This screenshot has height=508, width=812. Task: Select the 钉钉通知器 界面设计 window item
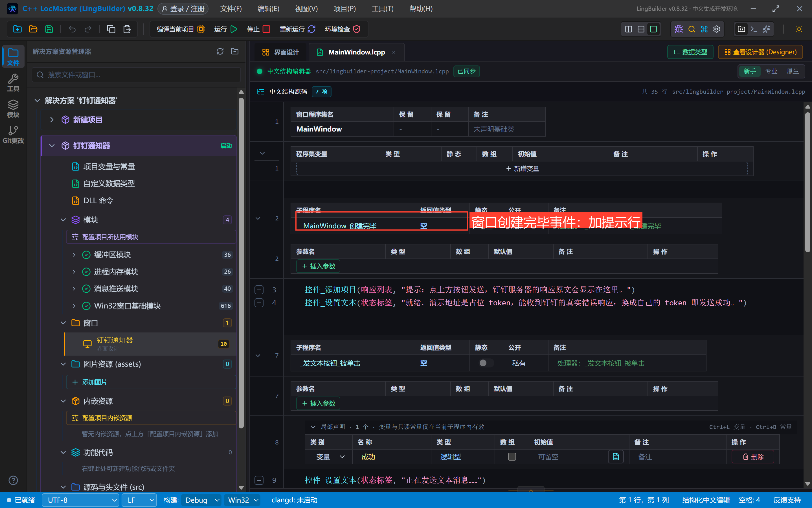point(150,344)
